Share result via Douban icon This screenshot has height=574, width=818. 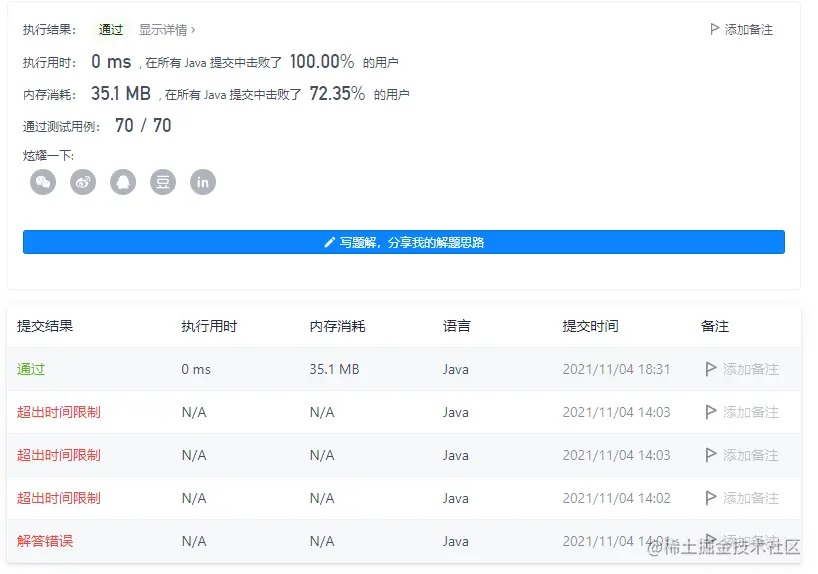pos(163,182)
